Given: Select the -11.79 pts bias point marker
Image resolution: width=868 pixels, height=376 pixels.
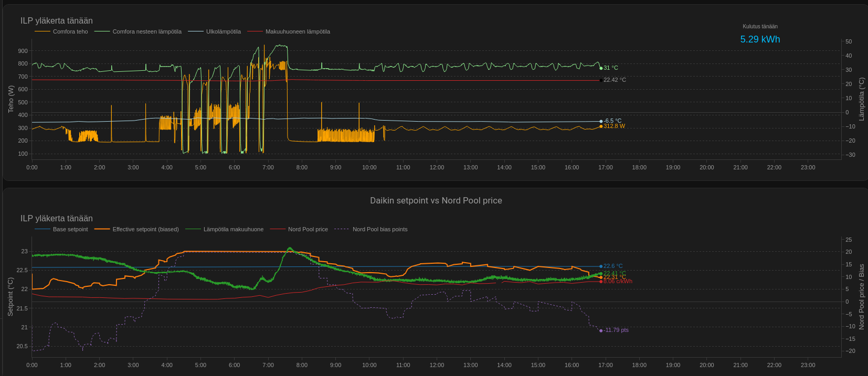Looking at the screenshot, I should pos(601,330).
